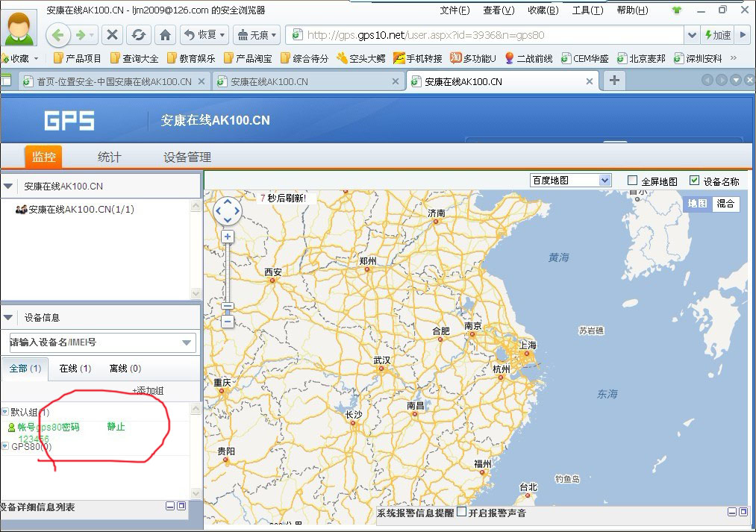Open the 北京麦邦 bookmark

pos(641,58)
